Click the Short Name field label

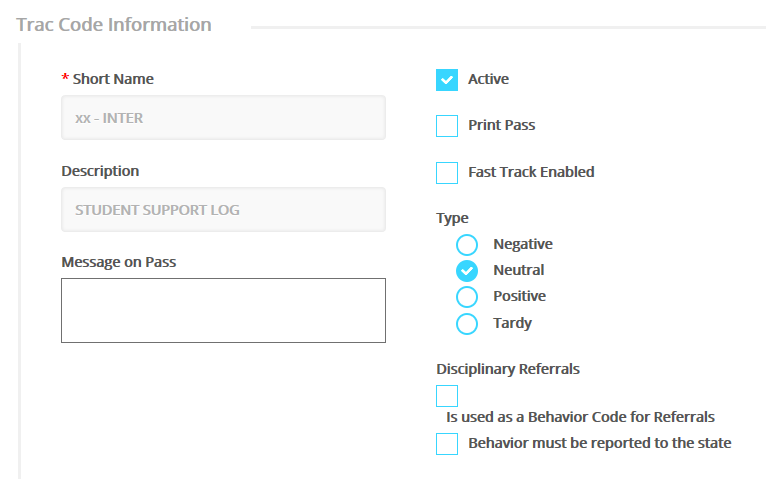(113, 79)
